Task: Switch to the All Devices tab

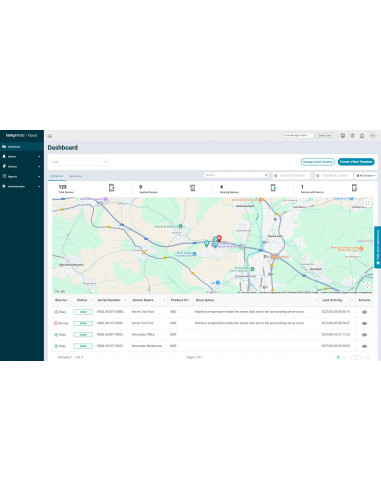Action: click(57, 176)
